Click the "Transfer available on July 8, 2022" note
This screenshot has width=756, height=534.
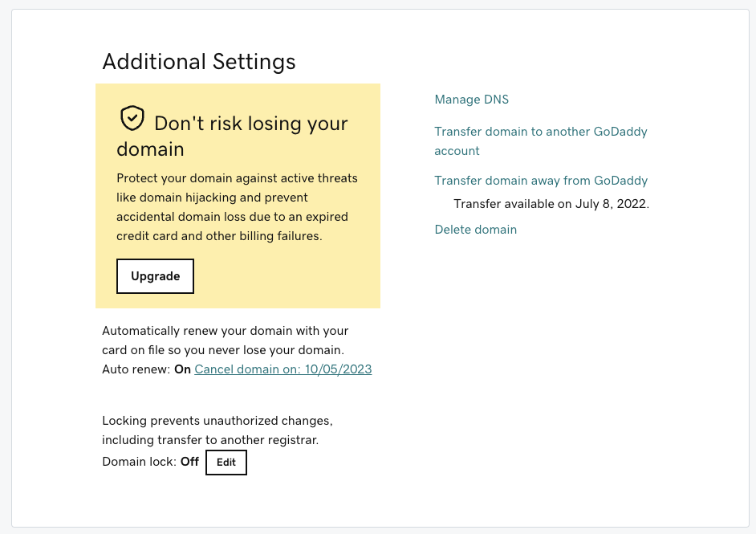coord(551,204)
